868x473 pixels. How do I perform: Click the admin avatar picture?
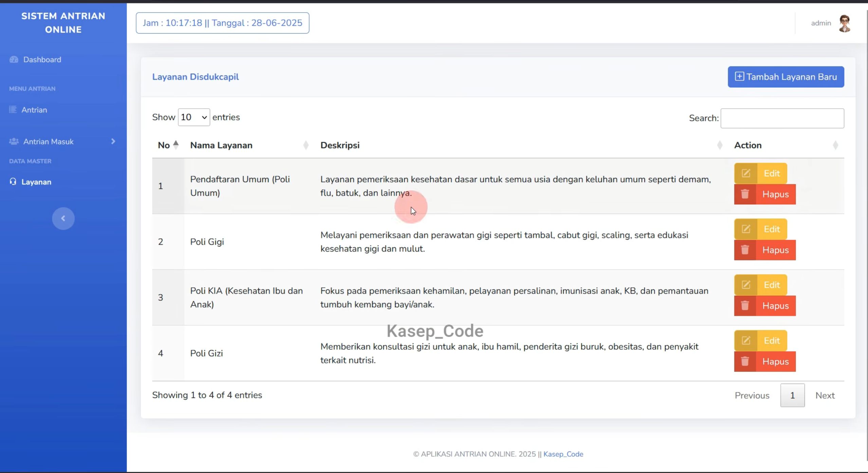pos(844,23)
